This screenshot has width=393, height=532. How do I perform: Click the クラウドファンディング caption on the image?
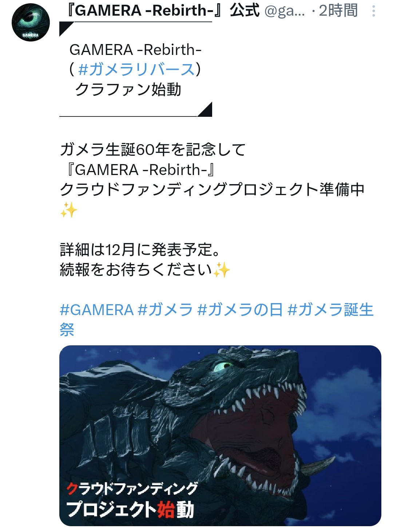point(132,488)
